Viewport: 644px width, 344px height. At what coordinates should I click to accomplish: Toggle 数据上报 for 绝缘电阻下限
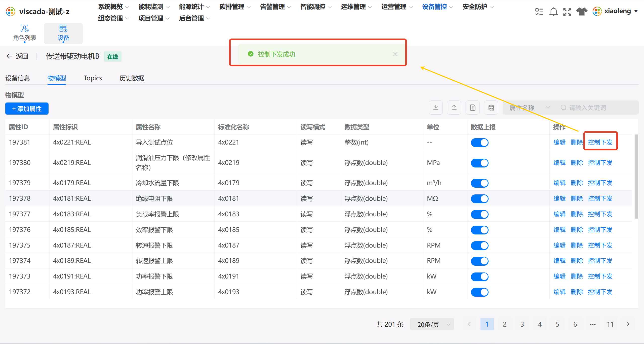[x=479, y=199]
